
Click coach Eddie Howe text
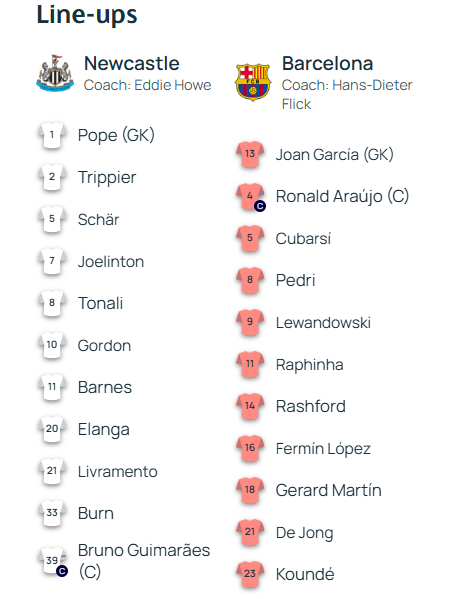pos(148,85)
